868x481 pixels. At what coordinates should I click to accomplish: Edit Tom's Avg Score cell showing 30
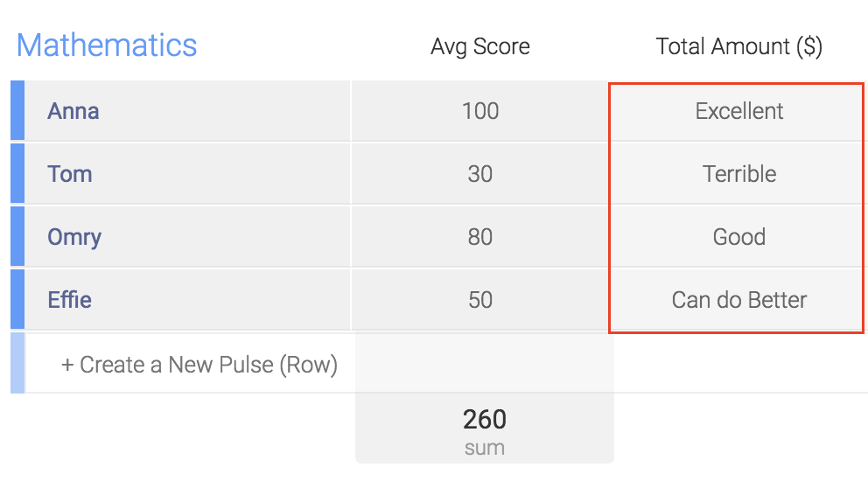point(480,174)
